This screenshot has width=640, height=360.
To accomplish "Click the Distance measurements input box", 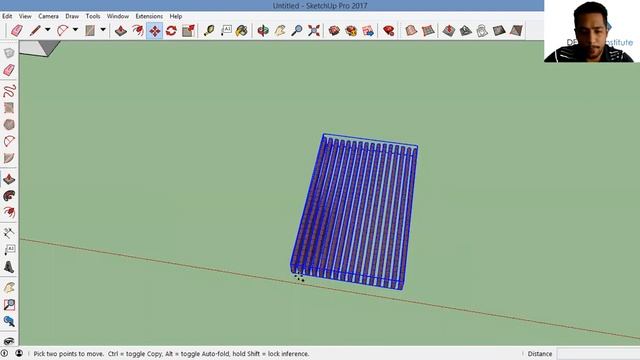I will 598,354.
